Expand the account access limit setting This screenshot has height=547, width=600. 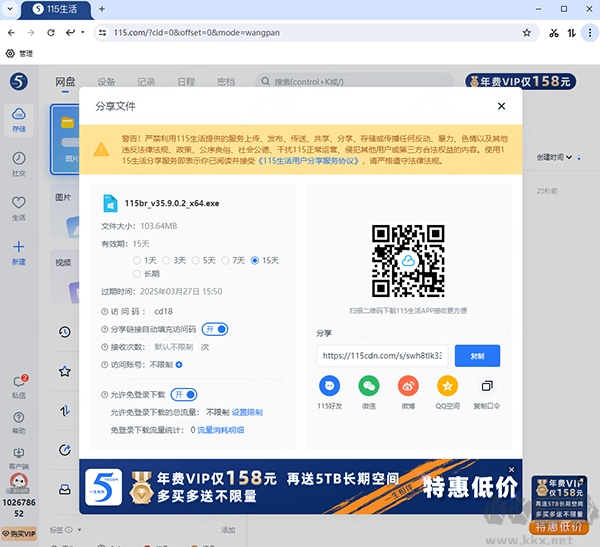(178, 364)
